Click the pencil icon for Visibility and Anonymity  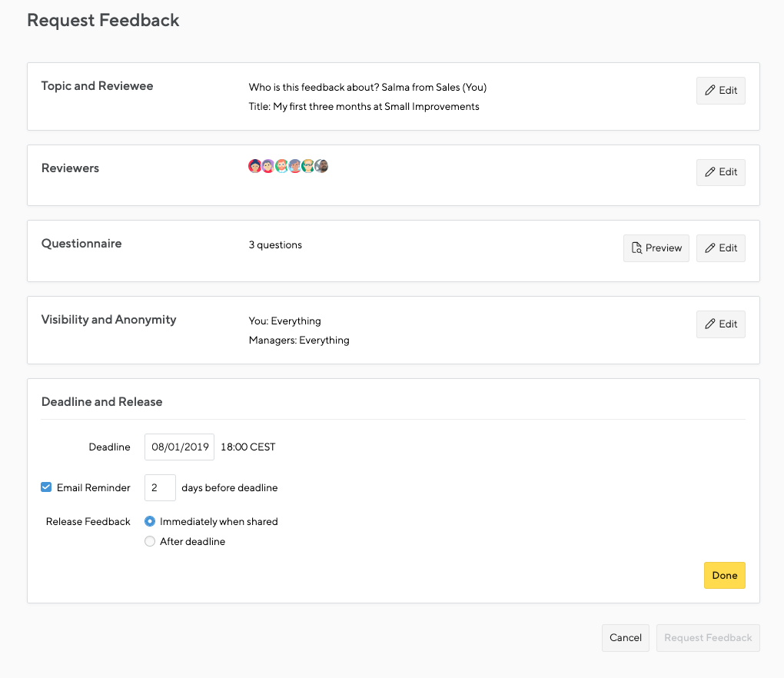710,324
